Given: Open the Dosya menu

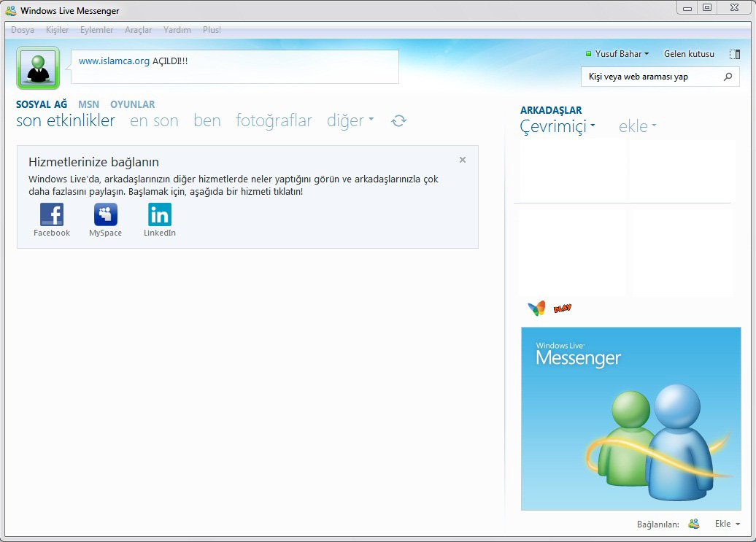Looking at the screenshot, I should pyautogui.click(x=23, y=30).
